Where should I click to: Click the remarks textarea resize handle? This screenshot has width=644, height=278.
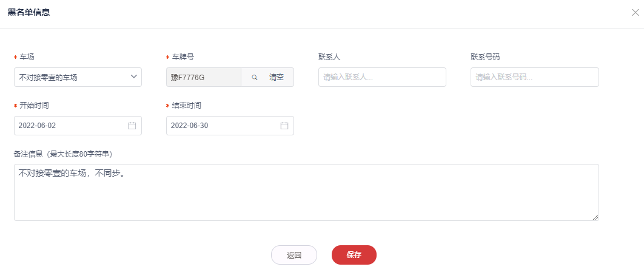(595, 217)
